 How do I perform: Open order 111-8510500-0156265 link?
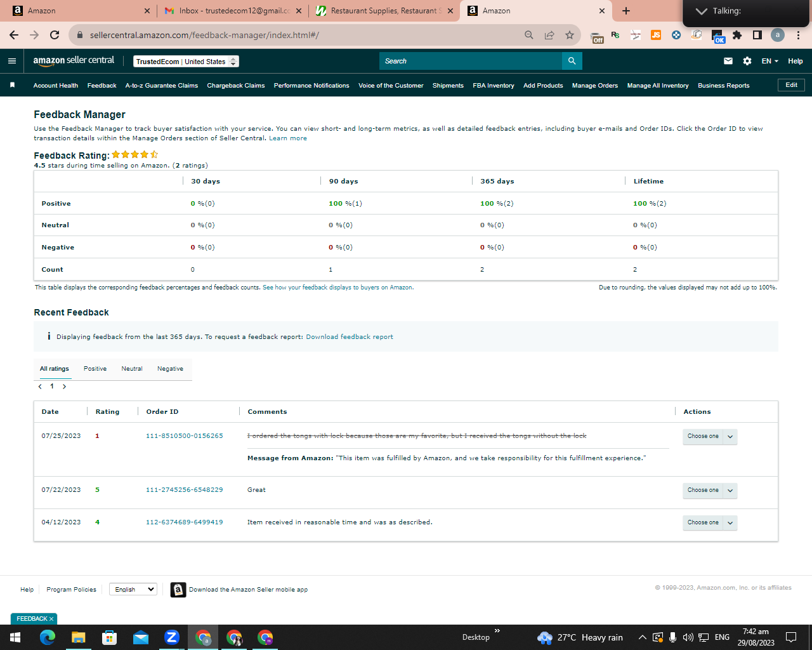pyautogui.click(x=185, y=436)
